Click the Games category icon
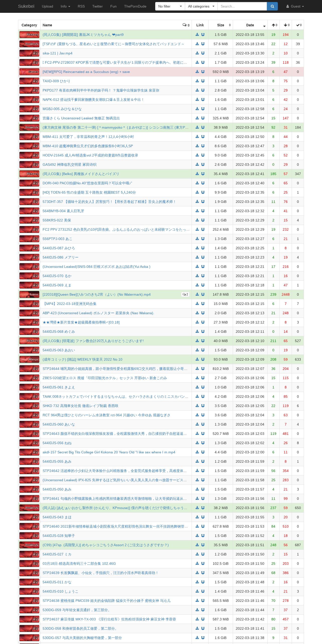Viewport: 322px width, 644px height. 29,72
